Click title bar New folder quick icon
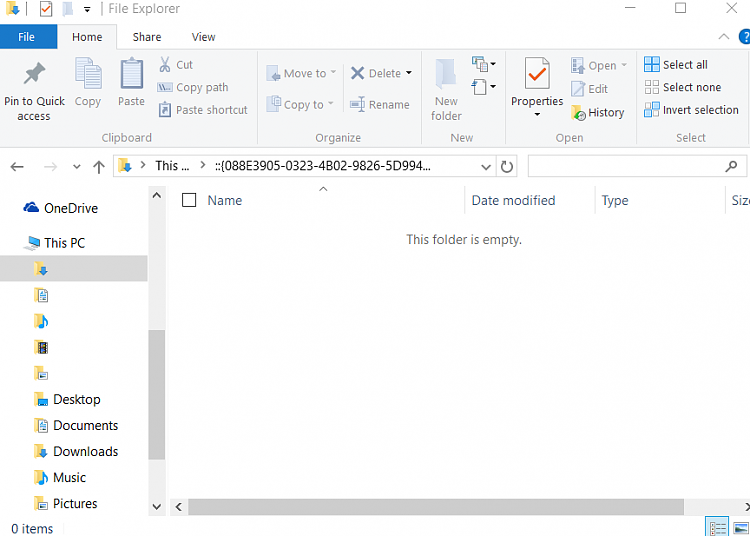This screenshot has height=536, width=750. point(67,9)
